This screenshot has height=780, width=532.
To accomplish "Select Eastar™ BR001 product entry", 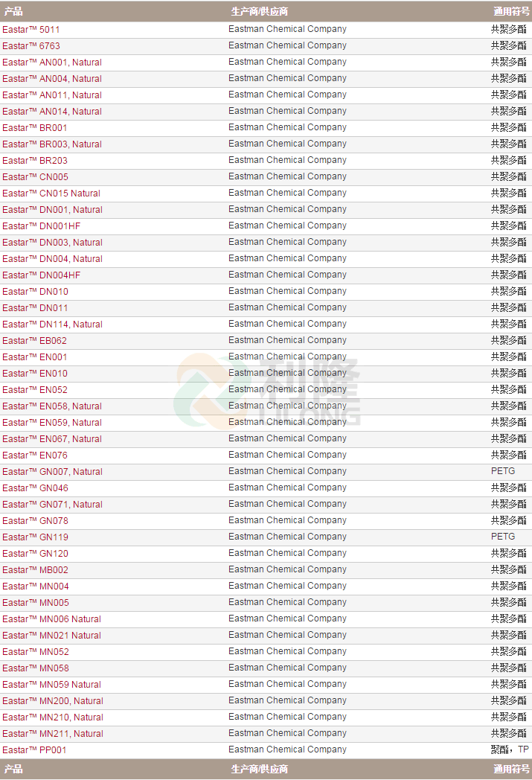I will point(35,128).
